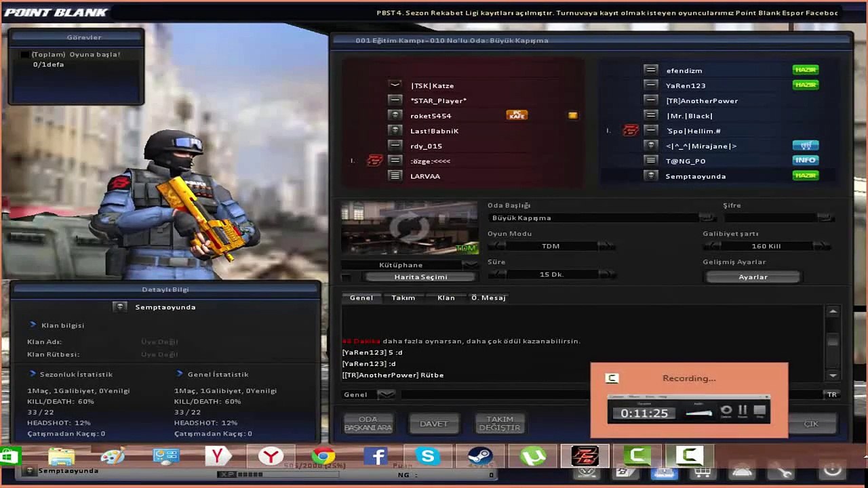Click the rank icon beside Semptaoyunda in Detaylı Bilgi
The width and height of the screenshot is (868, 488).
pyautogui.click(x=120, y=307)
